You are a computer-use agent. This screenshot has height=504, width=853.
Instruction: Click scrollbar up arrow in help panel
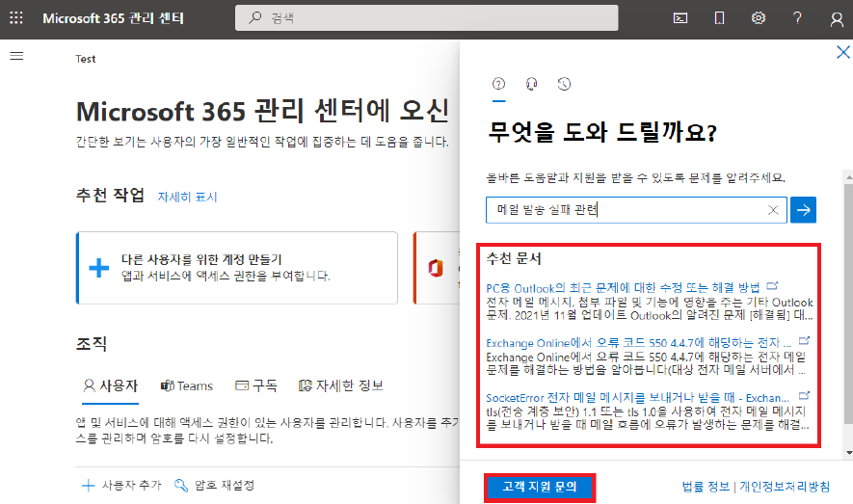click(x=848, y=177)
